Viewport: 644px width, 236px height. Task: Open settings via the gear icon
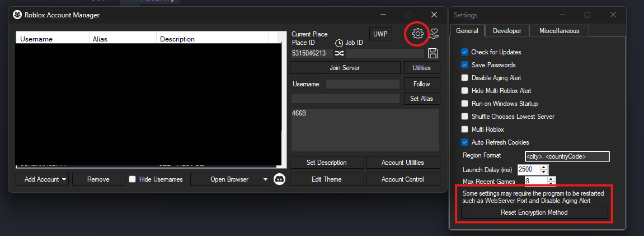click(418, 34)
